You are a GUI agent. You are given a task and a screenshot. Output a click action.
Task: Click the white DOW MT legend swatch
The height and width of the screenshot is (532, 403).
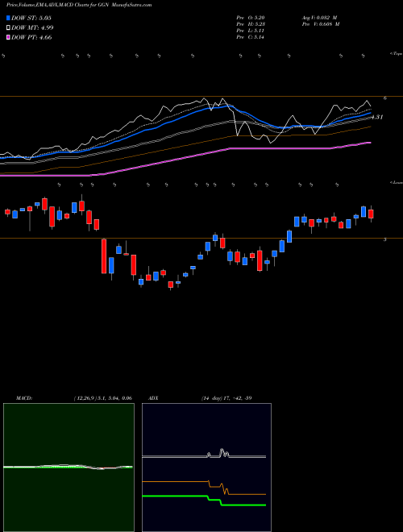click(8, 28)
